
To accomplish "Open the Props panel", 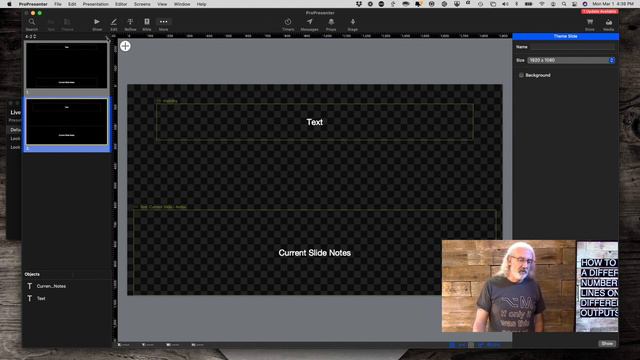I will tap(331, 24).
